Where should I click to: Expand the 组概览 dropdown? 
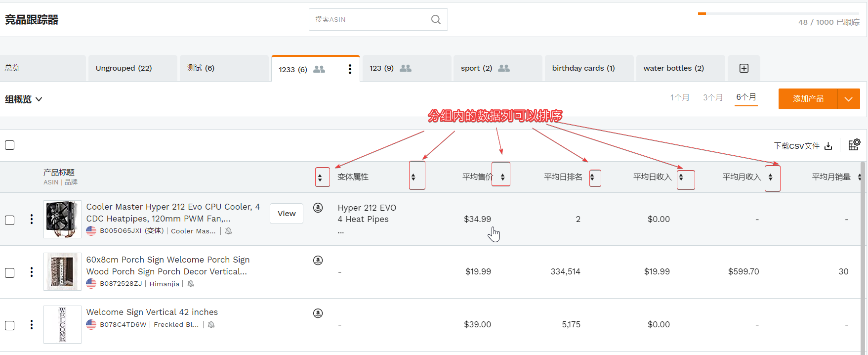pyautogui.click(x=24, y=99)
